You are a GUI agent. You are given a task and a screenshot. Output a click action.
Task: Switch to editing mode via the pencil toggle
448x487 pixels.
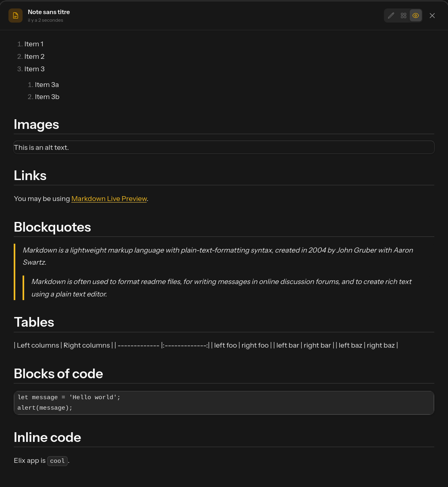coord(391,15)
